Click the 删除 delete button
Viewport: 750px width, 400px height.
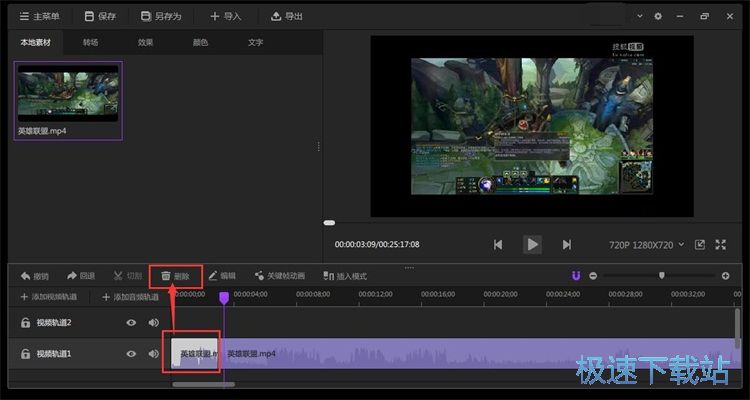click(176, 276)
